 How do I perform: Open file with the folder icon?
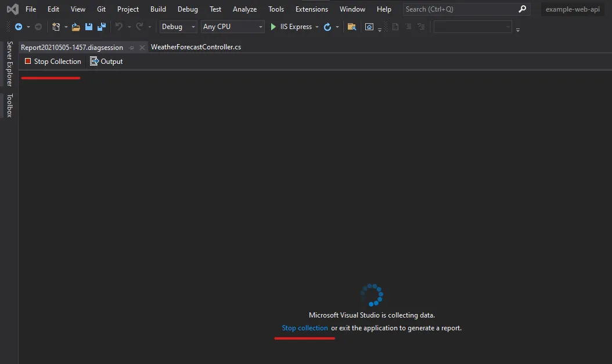tap(75, 27)
